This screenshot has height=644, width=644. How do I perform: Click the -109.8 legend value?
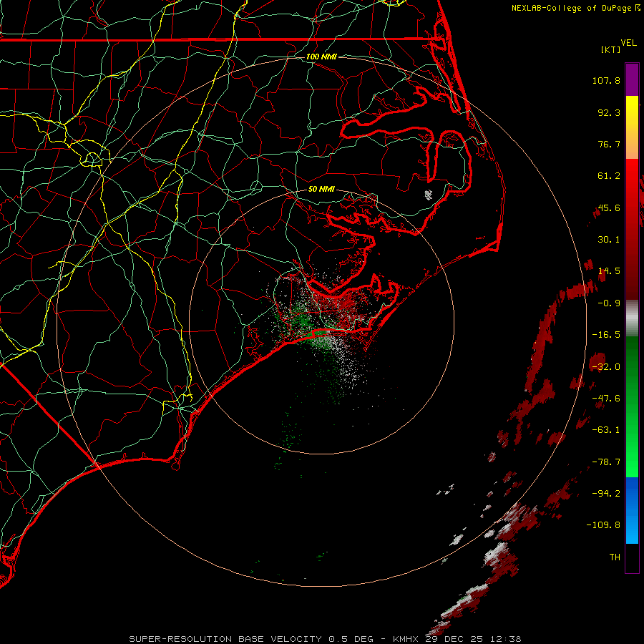(604, 525)
